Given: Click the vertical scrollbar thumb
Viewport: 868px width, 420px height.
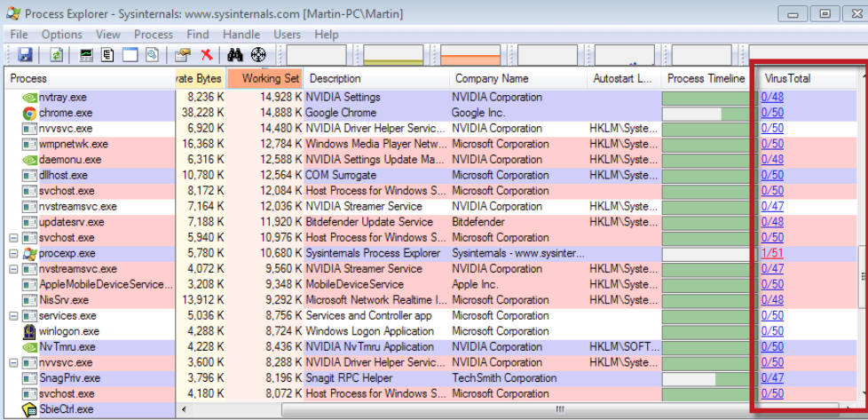Looking at the screenshot, I should 863,276.
